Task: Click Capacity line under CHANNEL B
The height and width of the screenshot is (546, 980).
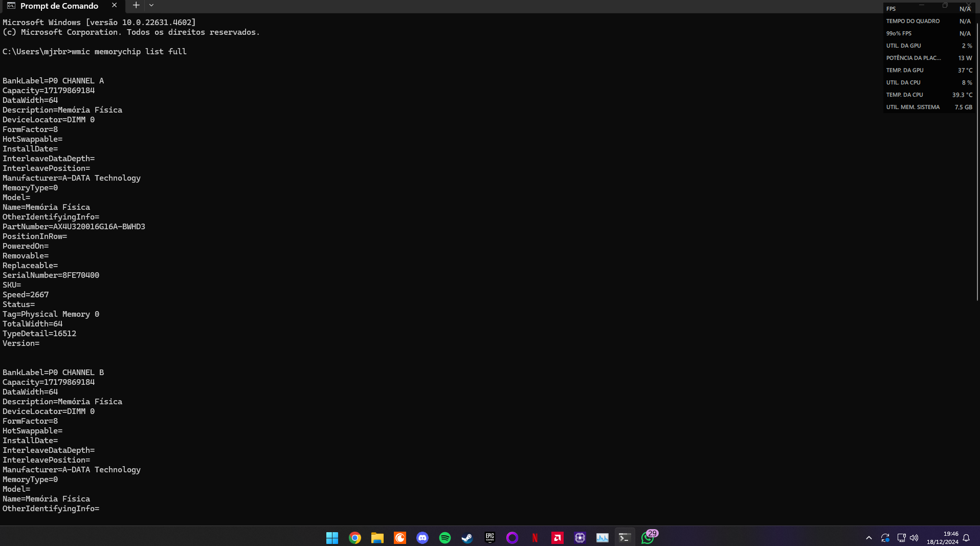Action: click(49, 382)
